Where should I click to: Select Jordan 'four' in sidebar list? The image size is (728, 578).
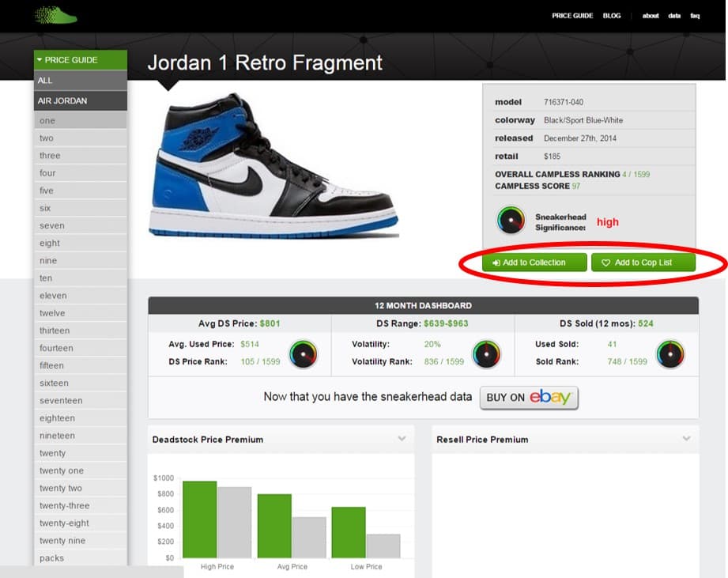click(x=81, y=173)
